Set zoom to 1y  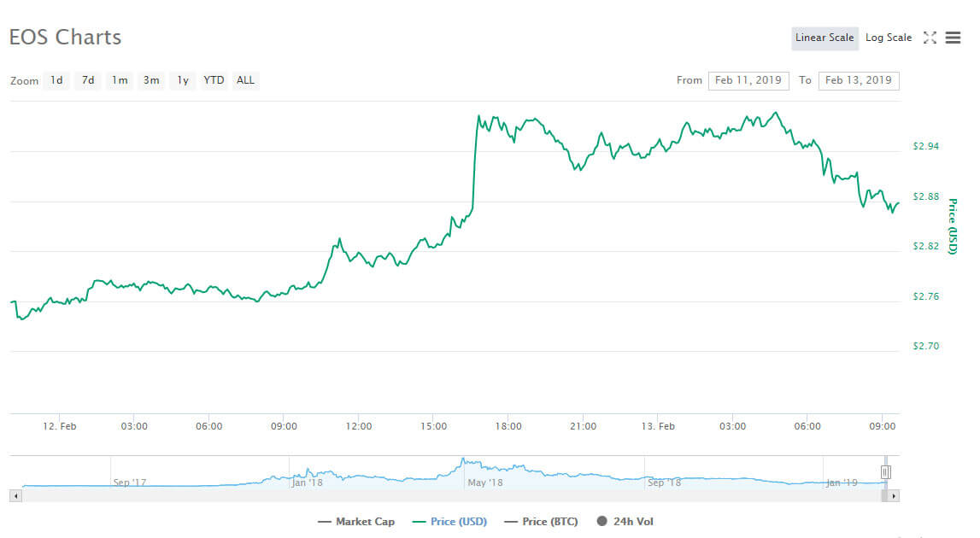[183, 80]
